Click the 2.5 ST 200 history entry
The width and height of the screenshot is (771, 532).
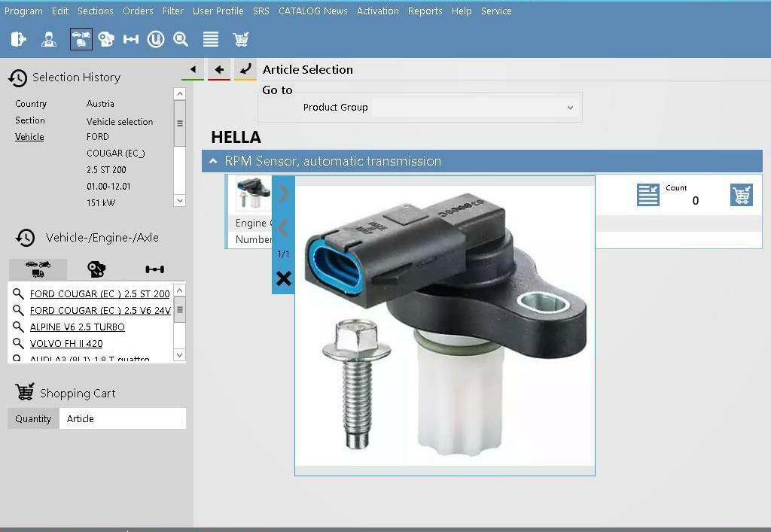tap(106, 170)
